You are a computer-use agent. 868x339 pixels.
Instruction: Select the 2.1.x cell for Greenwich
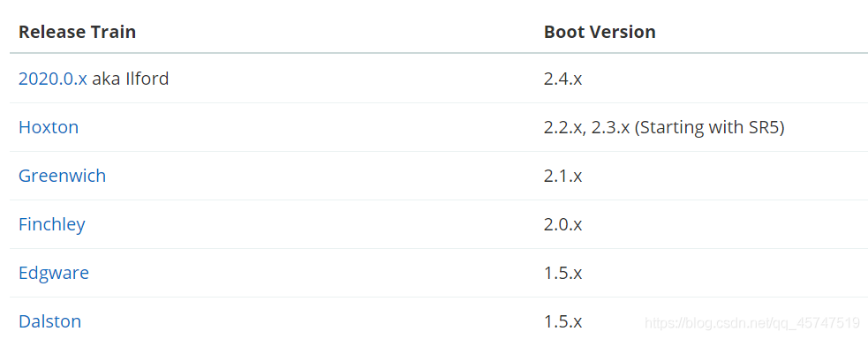pos(562,176)
